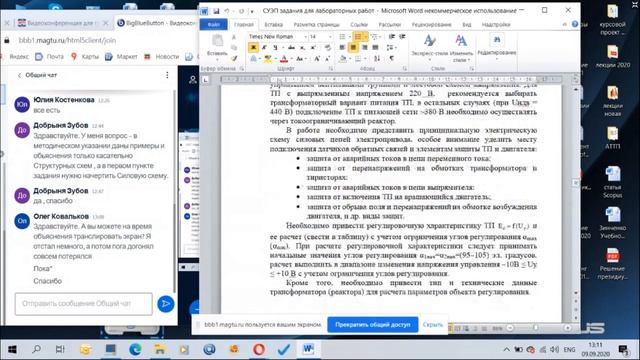Open Почта bookmark in browser

50,56
